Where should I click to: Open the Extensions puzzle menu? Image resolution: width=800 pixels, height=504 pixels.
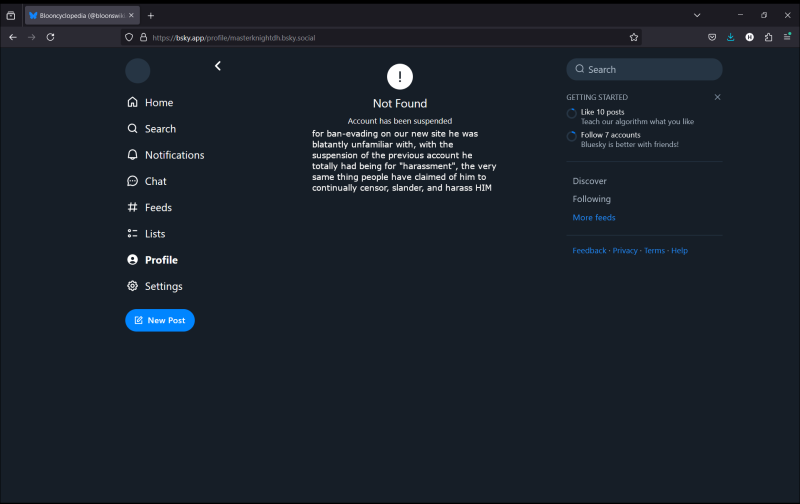(768, 37)
